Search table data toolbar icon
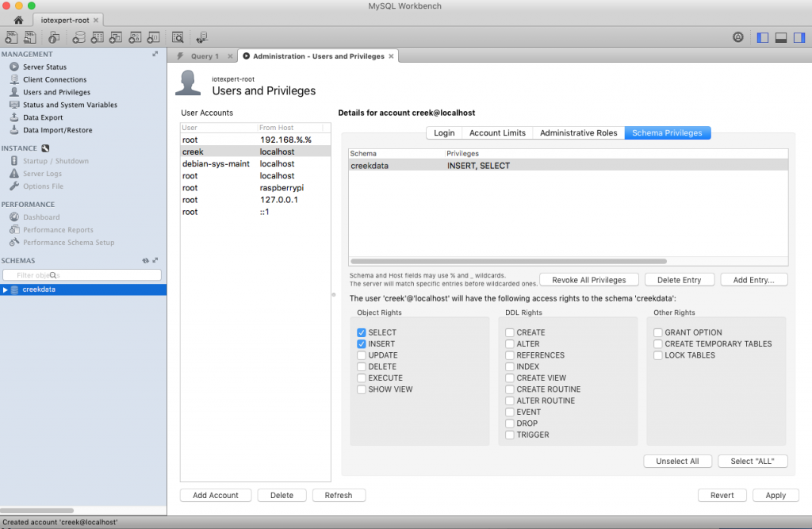 click(x=178, y=37)
